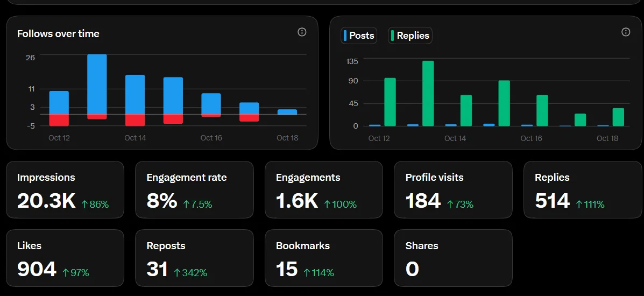Viewport: 644px width, 296px height.
Task: Click the tallest green replies bar
Action: click(428, 93)
